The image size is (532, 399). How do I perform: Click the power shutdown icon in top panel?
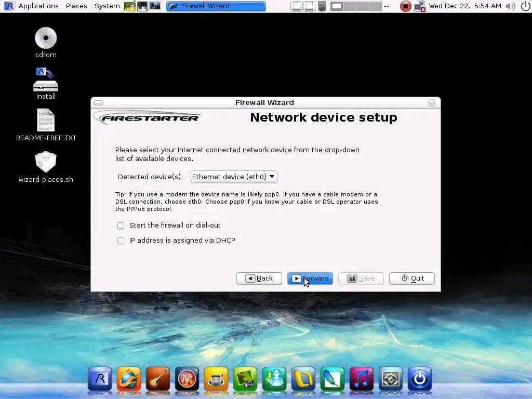pos(525,6)
